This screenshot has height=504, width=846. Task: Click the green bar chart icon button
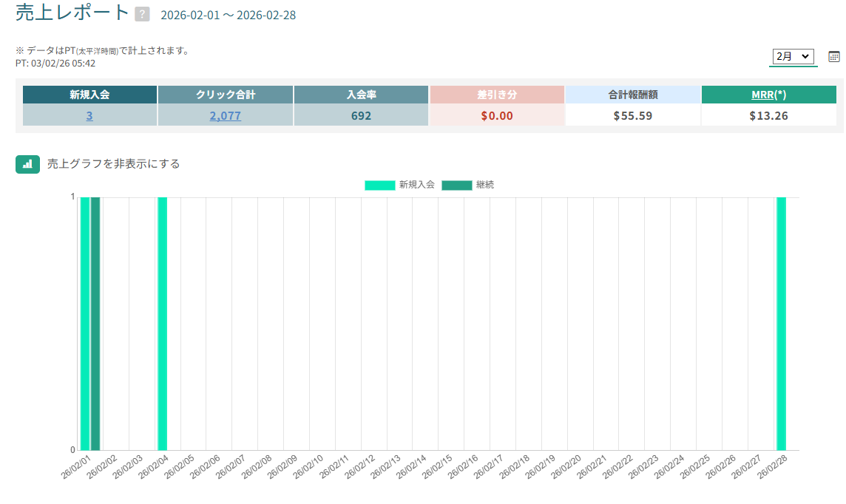[27, 163]
